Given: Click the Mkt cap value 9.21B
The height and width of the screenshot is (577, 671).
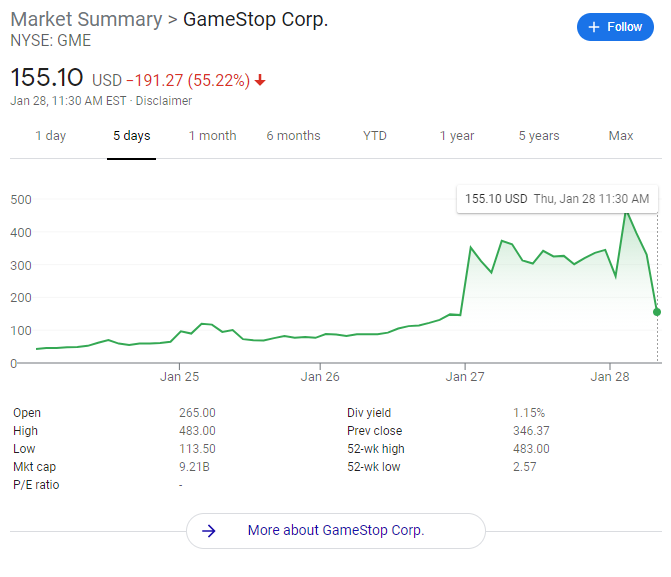Looking at the screenshot, I should [x=194, y=467].
